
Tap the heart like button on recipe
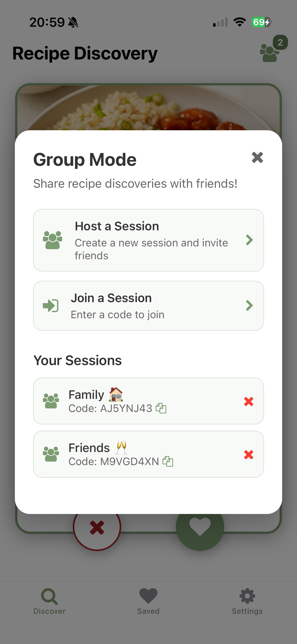(200, 527)
